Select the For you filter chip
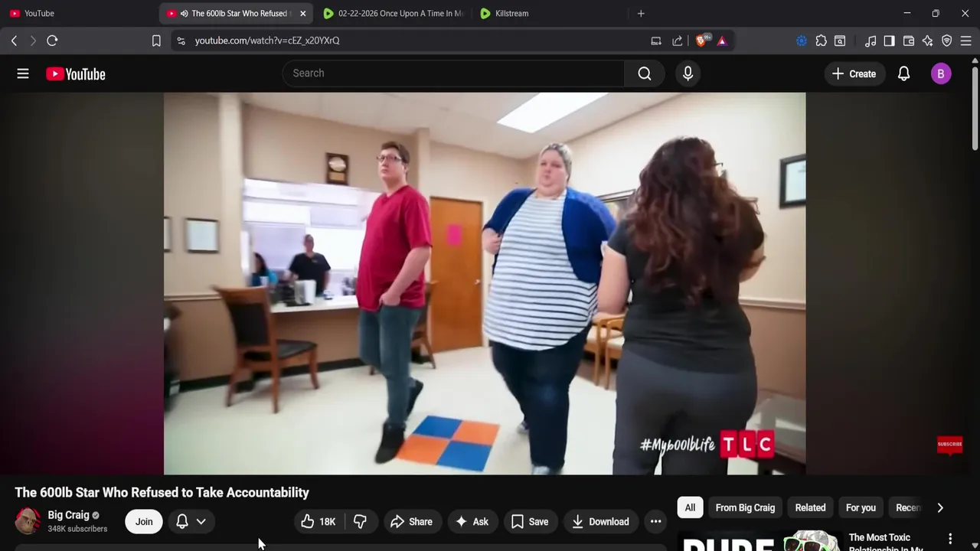980x551 pixels. click(861, 507)
